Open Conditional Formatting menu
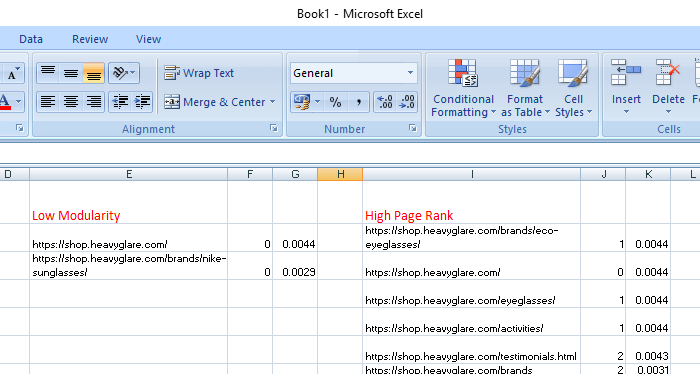Image resolution: width=700 pixels, height=374 pixels. pyautogui.click(x=463, y=88)
